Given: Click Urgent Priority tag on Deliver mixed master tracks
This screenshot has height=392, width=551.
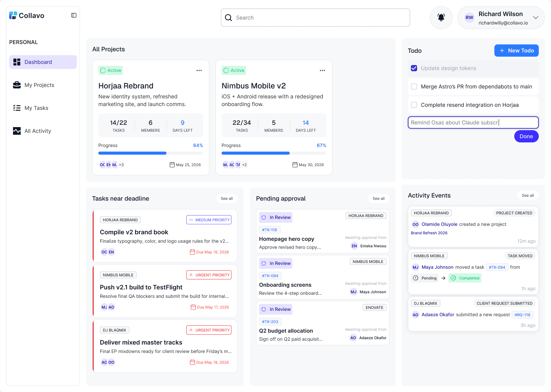Looking at the screenshot, I should tap(209, 330).
